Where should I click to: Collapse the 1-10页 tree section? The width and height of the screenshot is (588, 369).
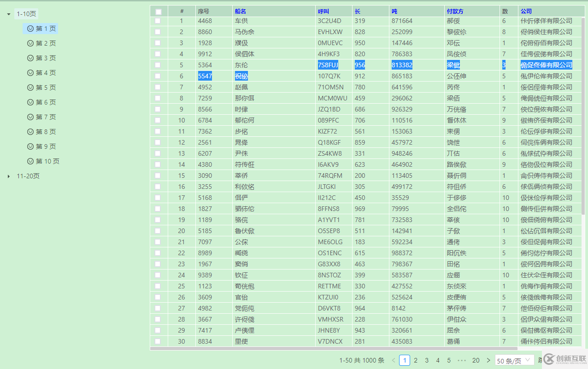click(8, 14)
